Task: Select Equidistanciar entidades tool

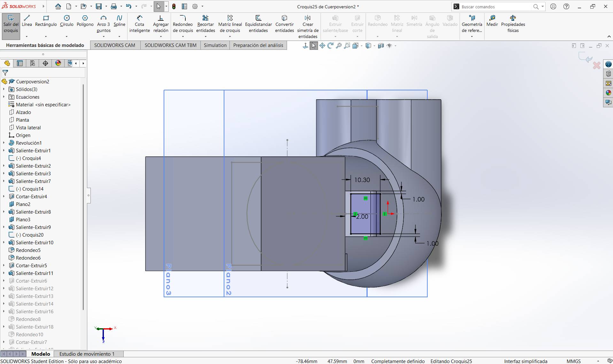Action: [x=258, y=24]
